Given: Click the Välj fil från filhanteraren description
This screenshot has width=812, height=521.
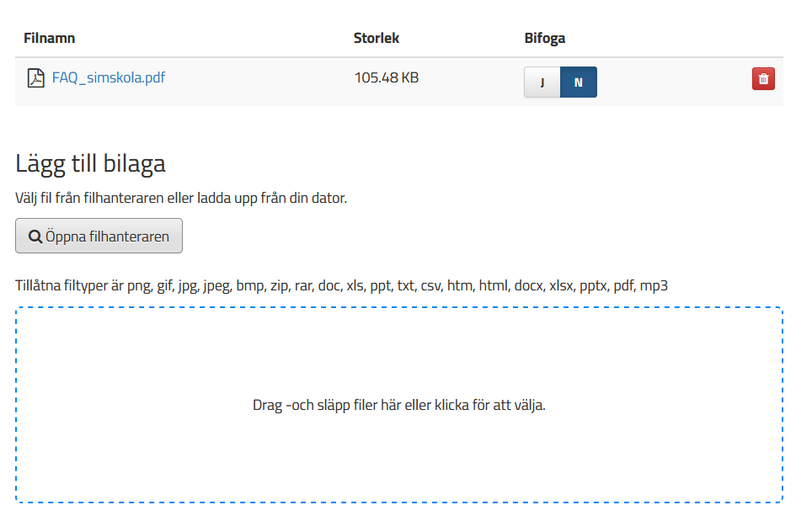Looking at the screenshot, I should pos(181,198).
